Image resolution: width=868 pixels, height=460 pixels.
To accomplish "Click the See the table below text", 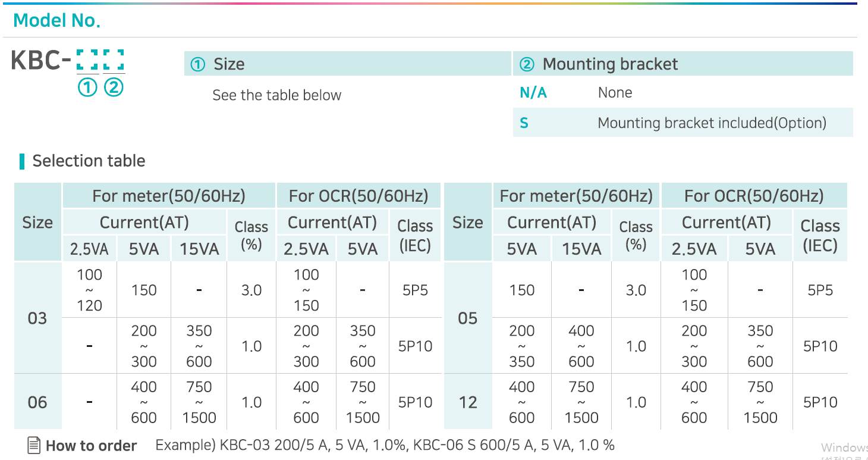I will 277,95.
